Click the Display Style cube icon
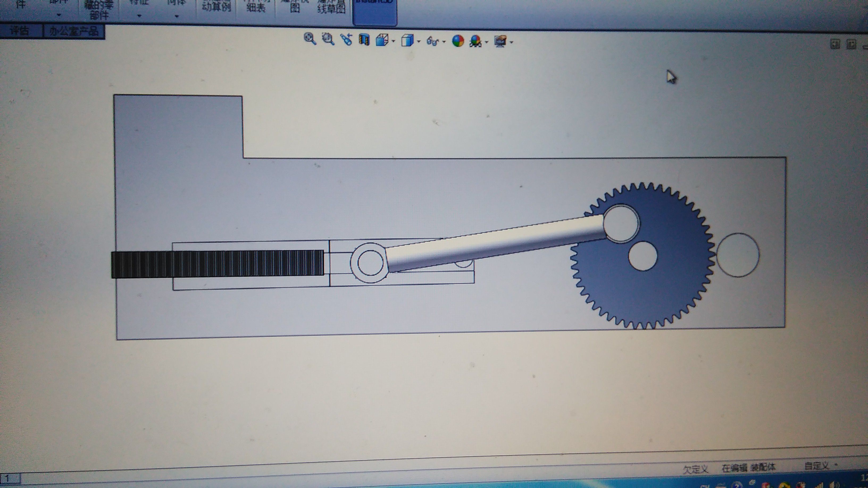Image resolution: width=868 pixels, height=488 pixels. click(407, 41)
